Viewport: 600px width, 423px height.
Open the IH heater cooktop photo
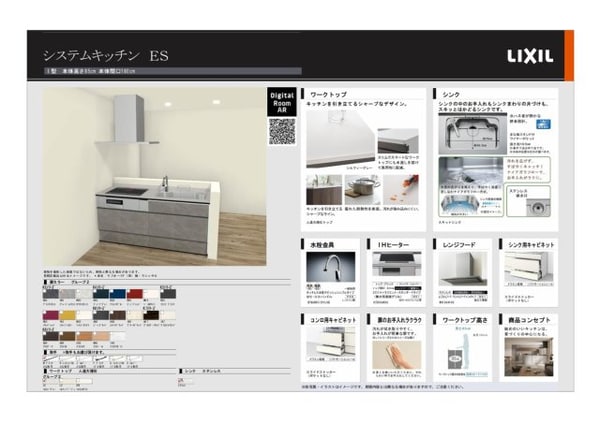pos(397,265)
